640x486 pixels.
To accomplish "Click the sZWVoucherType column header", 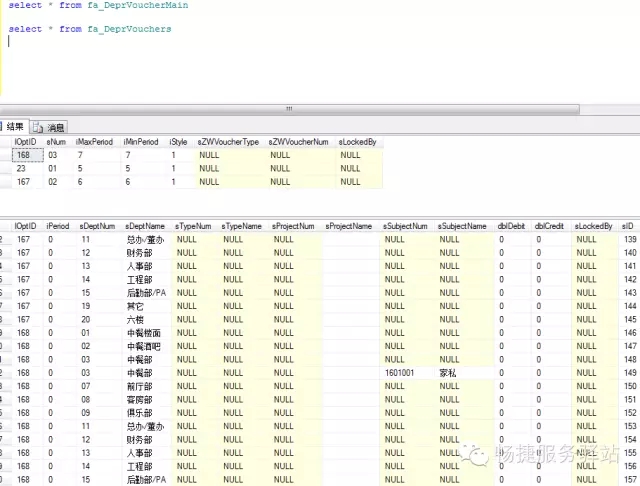I will coord(229,143).
